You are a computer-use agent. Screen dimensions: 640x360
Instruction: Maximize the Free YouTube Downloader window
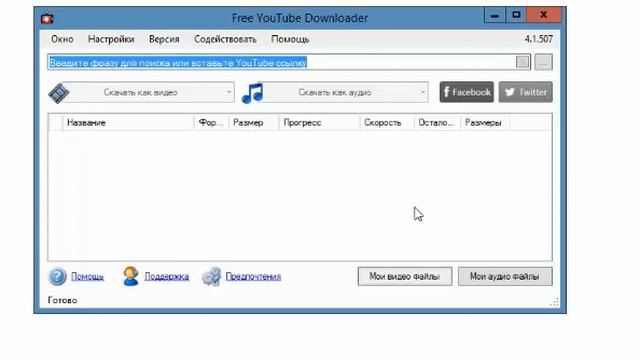click(516, 15)
